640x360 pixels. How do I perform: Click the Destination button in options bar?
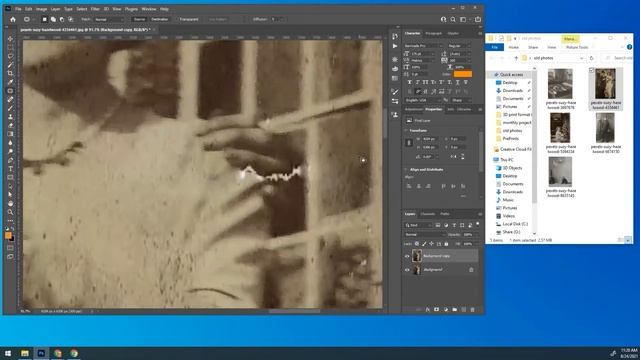click(x=160, y=19)
